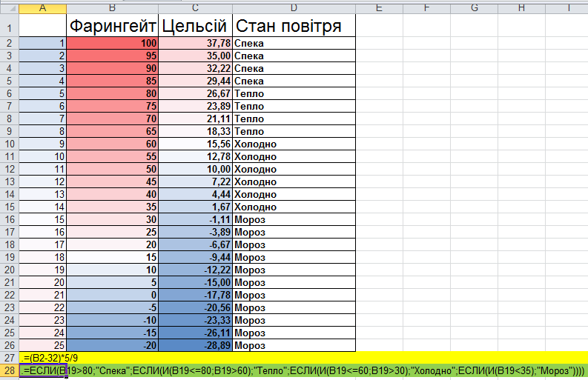Click the cell showing -12,22
The width and height of the screenshot is (588, 380).
tap(195, 270)
